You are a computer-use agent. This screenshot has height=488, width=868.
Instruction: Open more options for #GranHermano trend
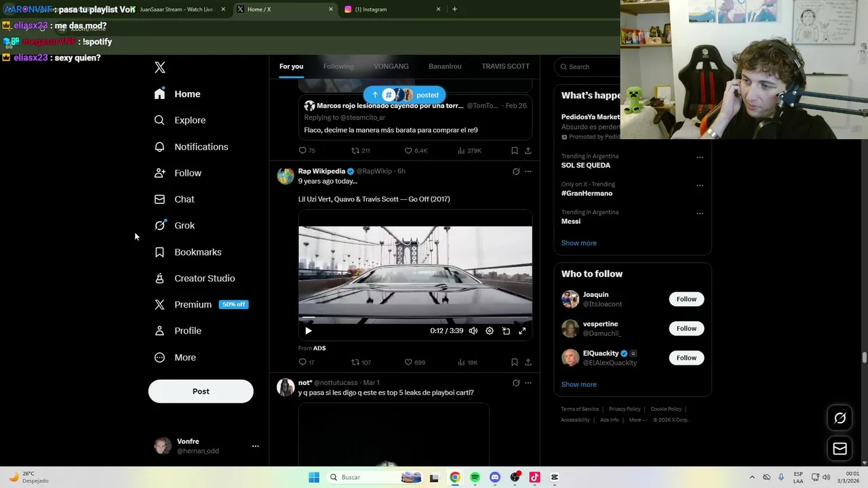[700, 185]
